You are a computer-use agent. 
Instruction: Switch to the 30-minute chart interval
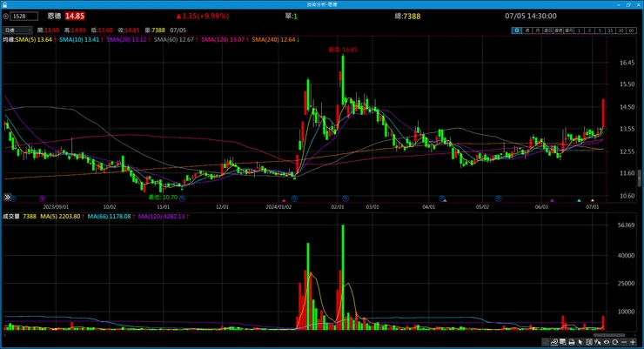point(621,30)
